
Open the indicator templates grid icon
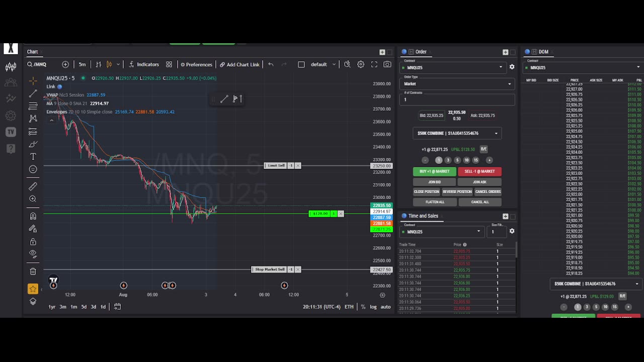169,64
